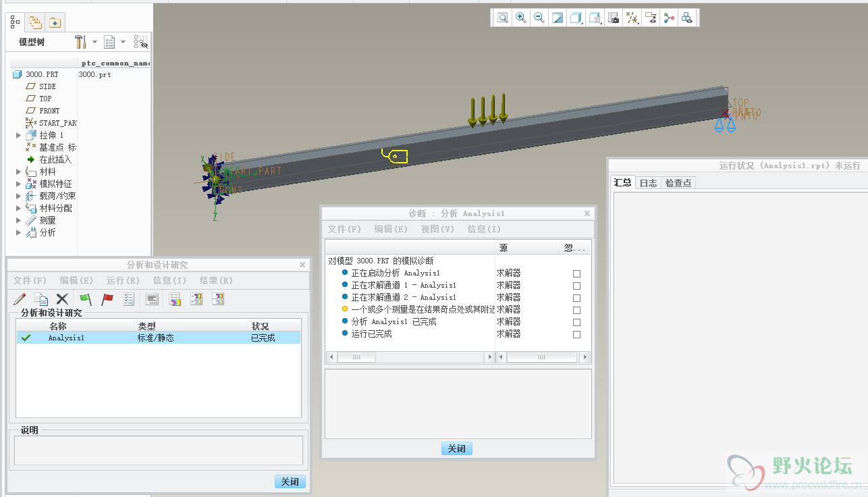Switch to the 检查点 tab in run status

coord(678,183)
